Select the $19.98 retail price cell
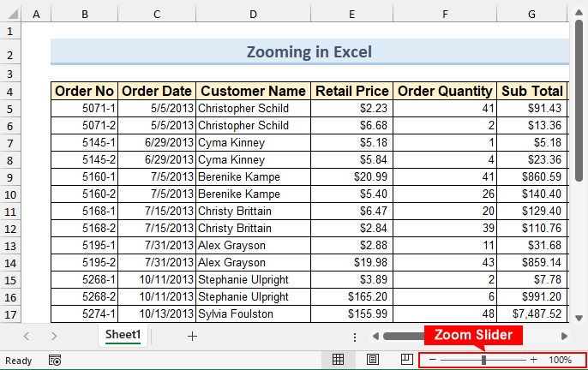The image size is (588, 370). (x=351, y=262)
